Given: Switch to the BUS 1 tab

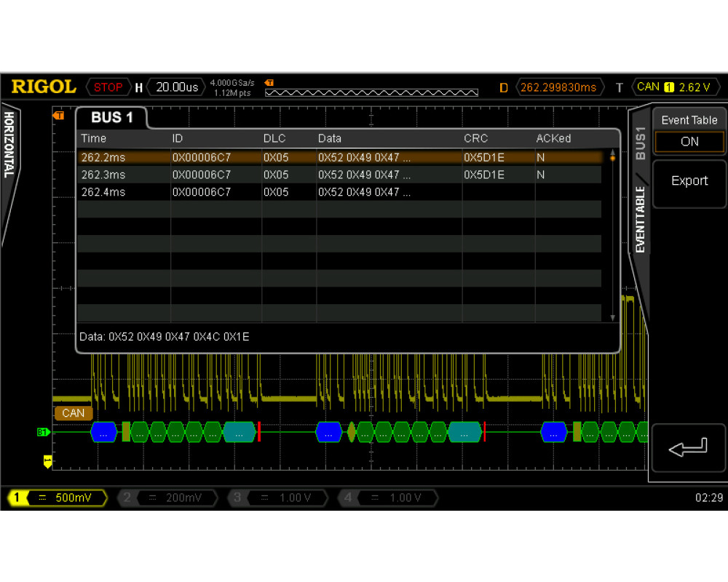Looking at the screenshot, I should (x=112, y=118).
